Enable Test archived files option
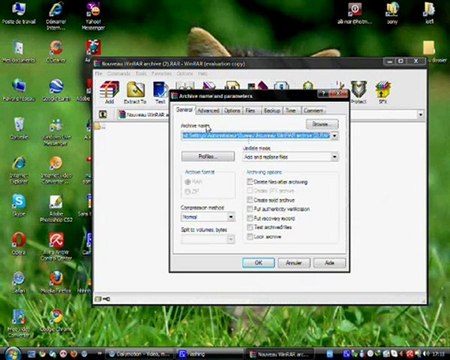The width and height of the screenshot is (450, 360). 249,227
